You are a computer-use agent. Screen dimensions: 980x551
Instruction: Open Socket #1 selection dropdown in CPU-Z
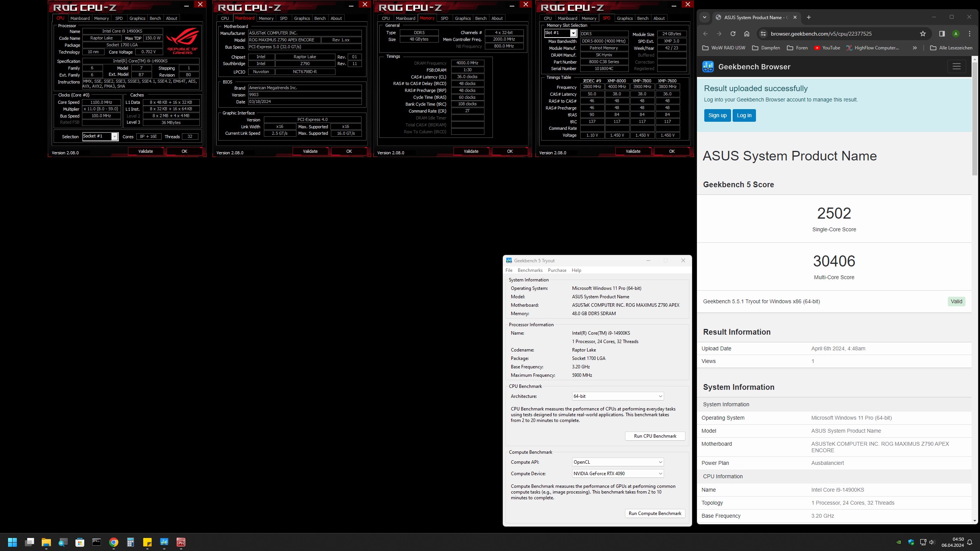[100, 136]
